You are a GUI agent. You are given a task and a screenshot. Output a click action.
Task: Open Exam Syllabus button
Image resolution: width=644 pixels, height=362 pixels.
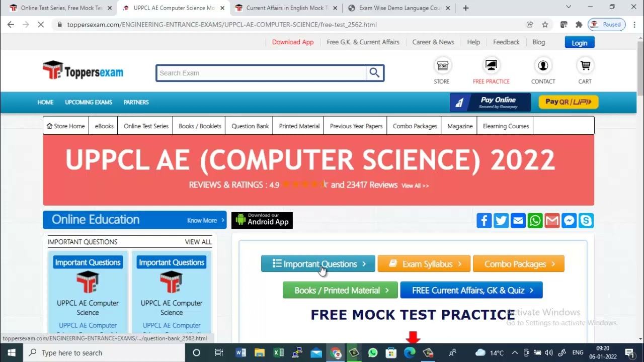tap(424, 264)
